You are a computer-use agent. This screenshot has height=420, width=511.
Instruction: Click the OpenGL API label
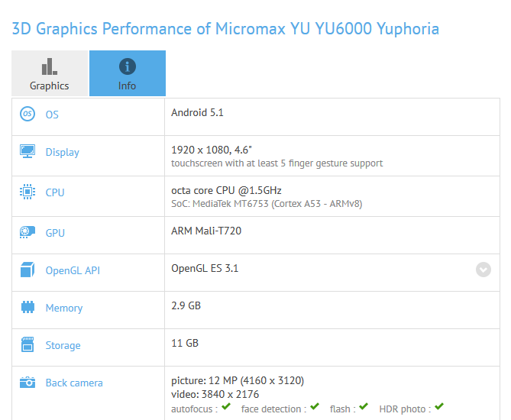73,270
